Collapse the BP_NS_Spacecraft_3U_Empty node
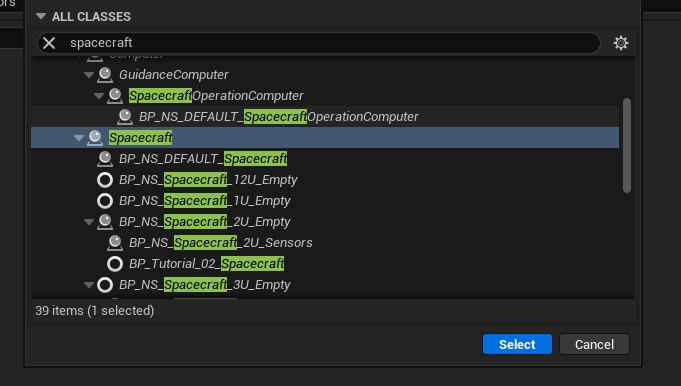Viewport: 681px width, 386px height. coord(89,285)
